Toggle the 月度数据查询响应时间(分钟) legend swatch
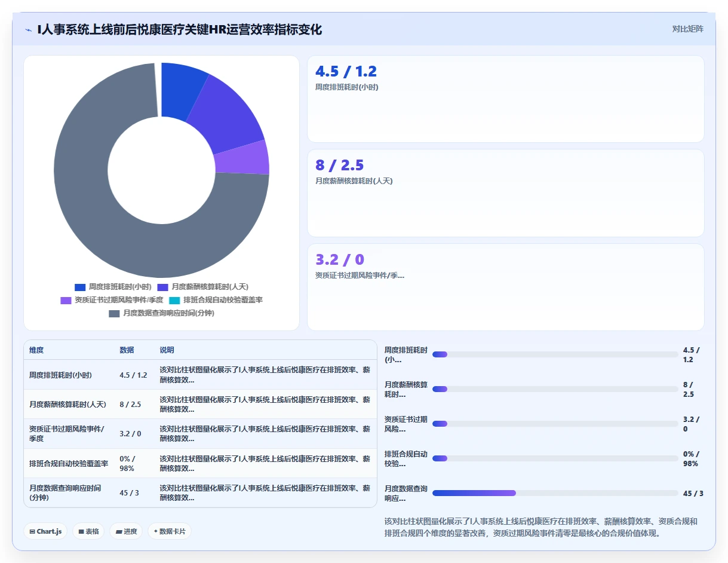 114,313
